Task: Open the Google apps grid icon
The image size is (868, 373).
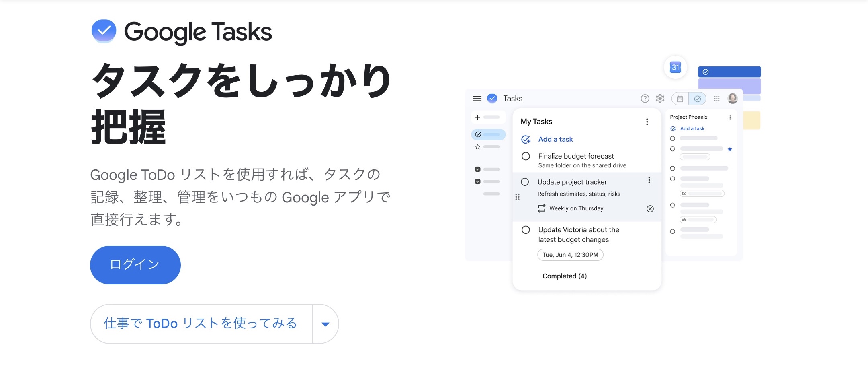Action: click(x=717, y=99)
